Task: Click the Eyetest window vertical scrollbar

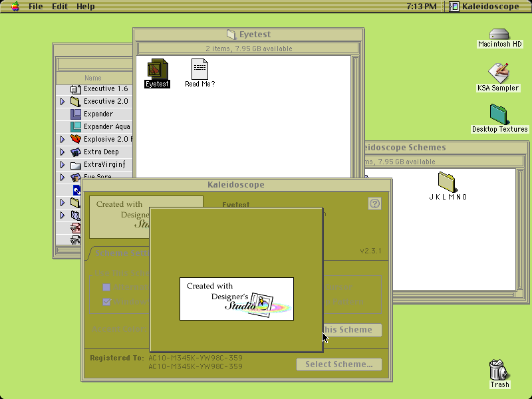Action: tap(355, 117)
